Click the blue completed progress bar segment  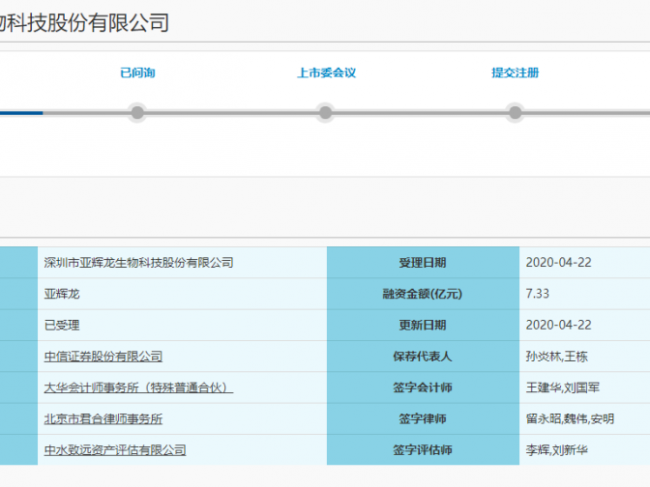click(21, 113)
